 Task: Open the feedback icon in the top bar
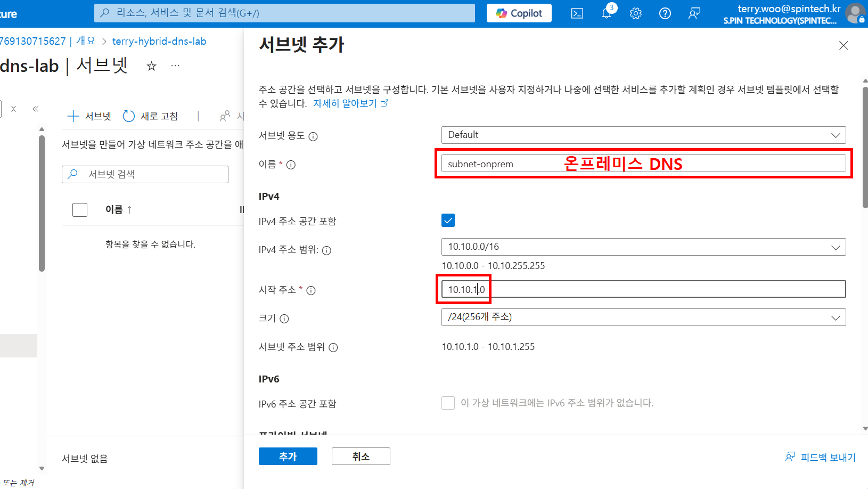point(694,14)
